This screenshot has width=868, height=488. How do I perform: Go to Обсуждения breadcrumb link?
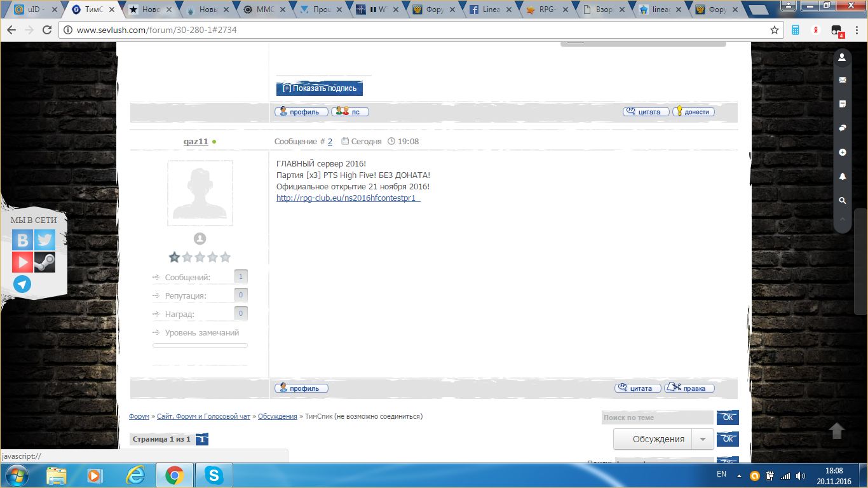pyautogui.click(x=278, y=416)
